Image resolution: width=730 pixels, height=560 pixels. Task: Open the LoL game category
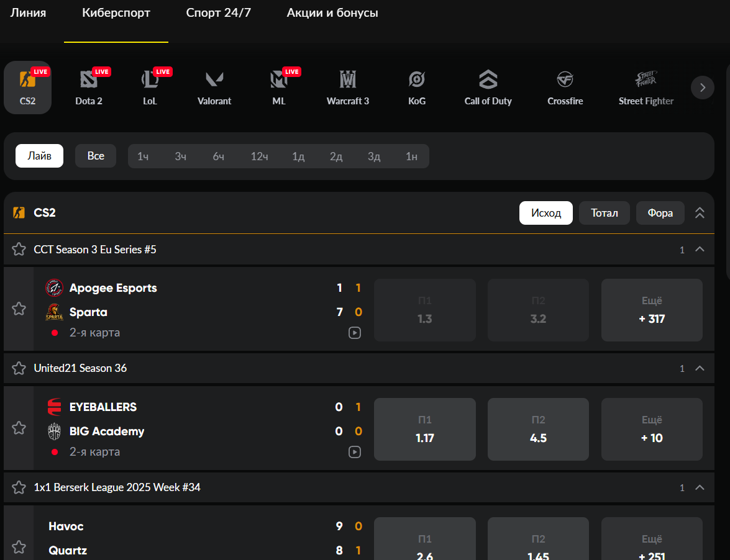pos(150,88)
